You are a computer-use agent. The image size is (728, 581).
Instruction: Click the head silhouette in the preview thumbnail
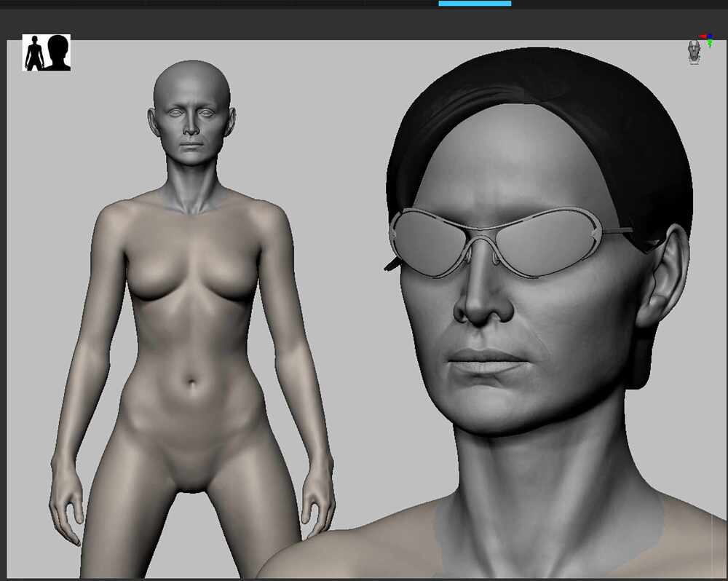tap(58, 50)
